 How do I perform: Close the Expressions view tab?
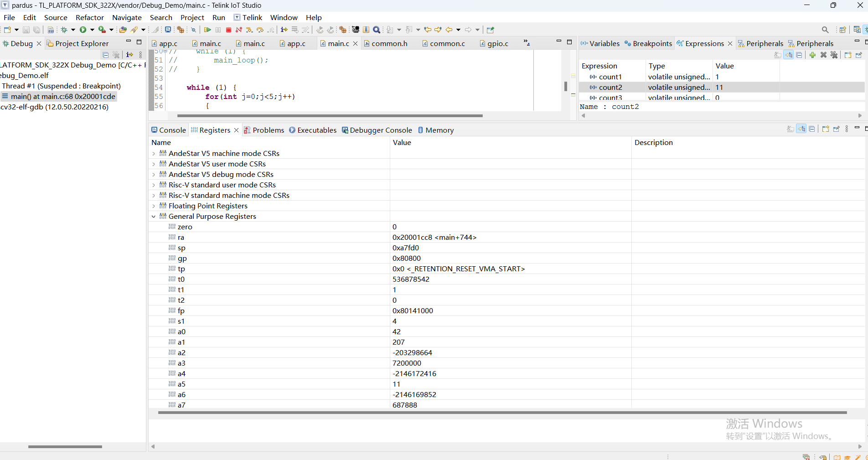coord(730,43)
